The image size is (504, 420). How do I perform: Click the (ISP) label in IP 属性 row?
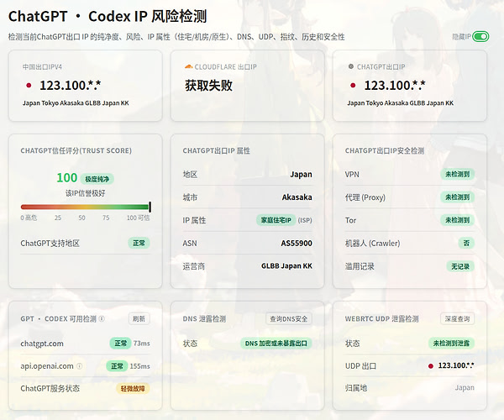305,220
